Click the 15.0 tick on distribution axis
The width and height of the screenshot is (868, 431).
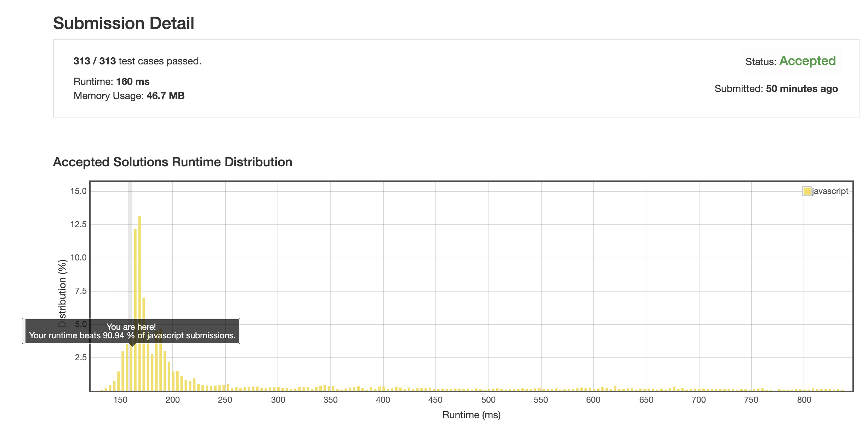[78, 191]
